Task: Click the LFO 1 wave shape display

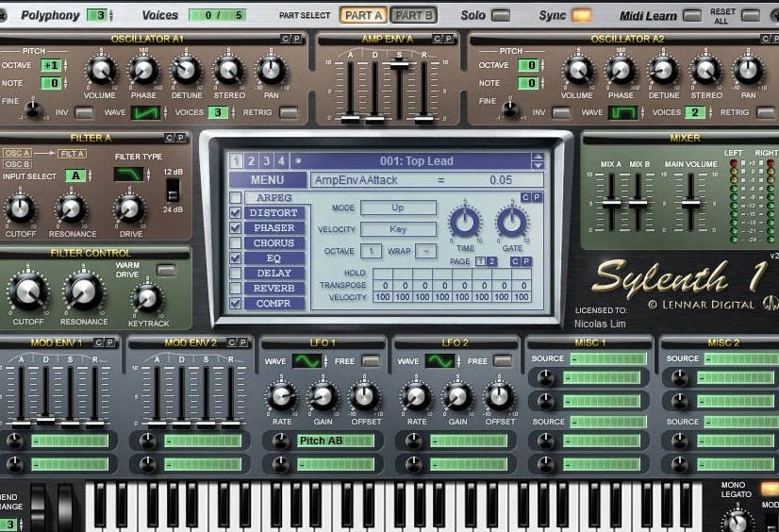Action: tap(307, 361)
